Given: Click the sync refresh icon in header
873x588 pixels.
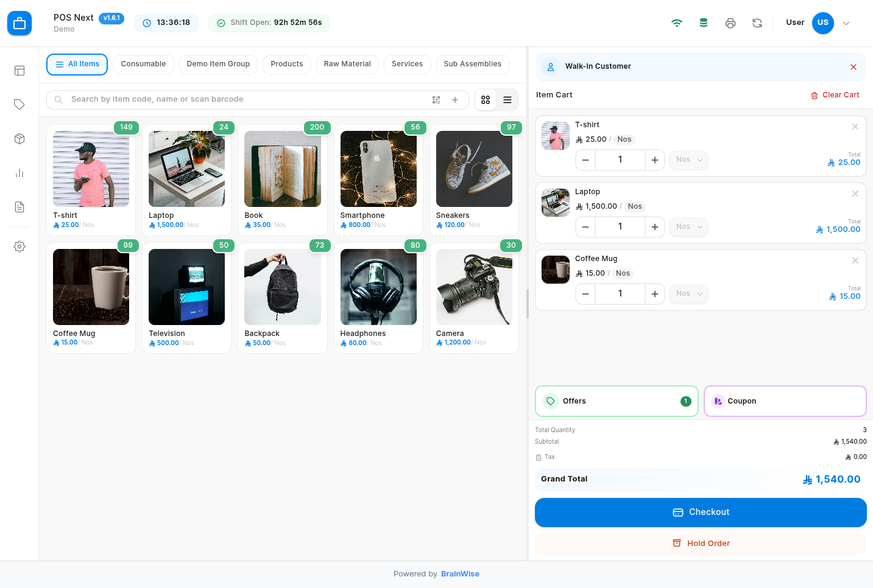Looking at the screenshot, I should pyautogui.click(x=757, y=23).
